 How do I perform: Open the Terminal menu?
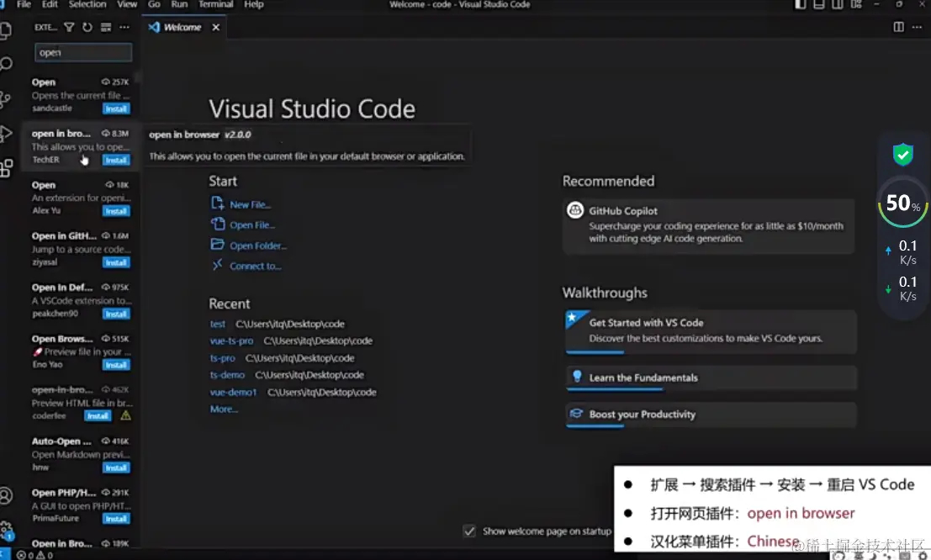tap(215, 4)
